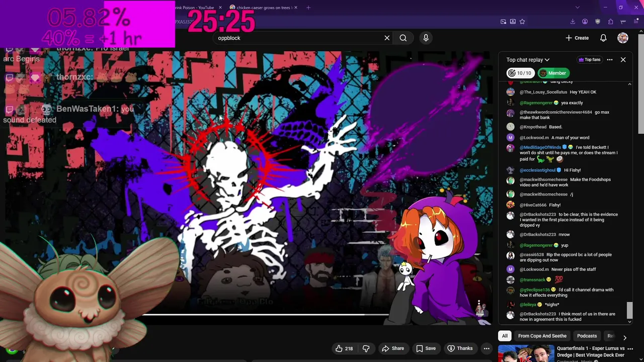This screenshot has height=362, width=644.
Task: Open the browser tab list chevron
Action: coord(577,8)
